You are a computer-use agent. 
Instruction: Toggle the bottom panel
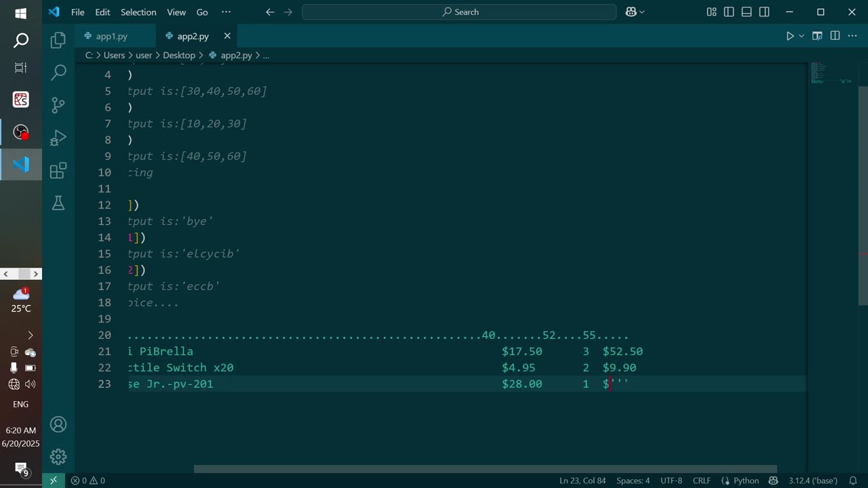747,12
